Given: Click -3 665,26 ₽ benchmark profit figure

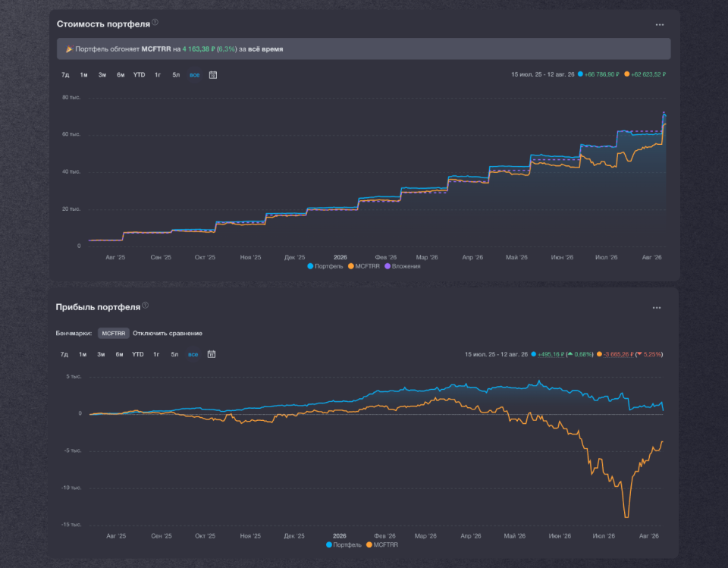Looking at the screenshot, I should click(x=619, y=354).
